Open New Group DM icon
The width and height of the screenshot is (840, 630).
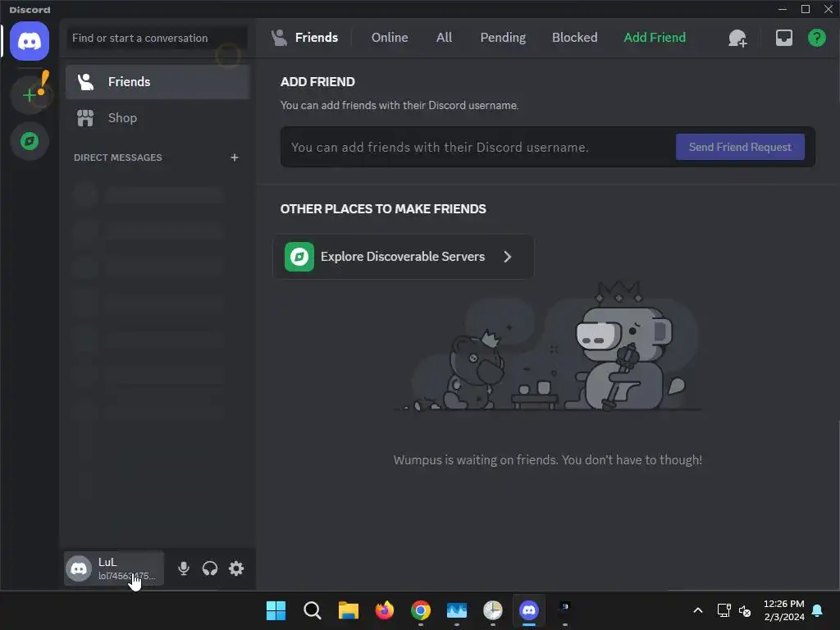737,38
